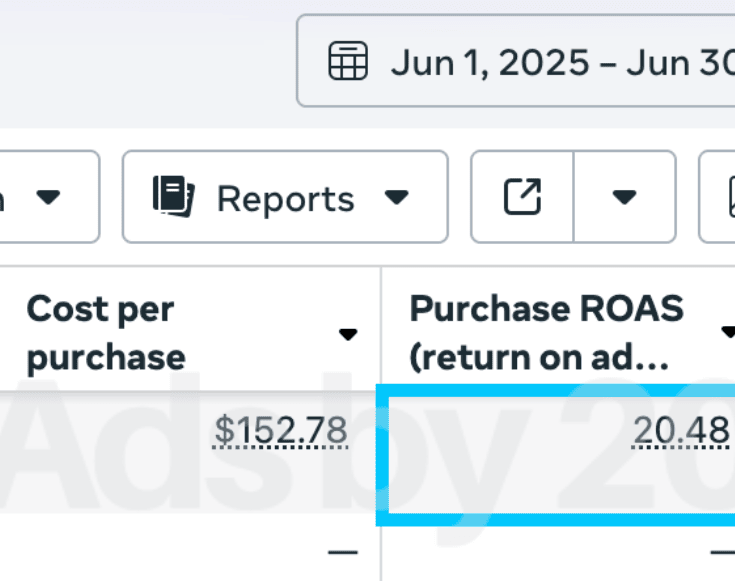Open Cost per purchase column options arrow
Screen dimensions: 735x581
click(347, 334)
